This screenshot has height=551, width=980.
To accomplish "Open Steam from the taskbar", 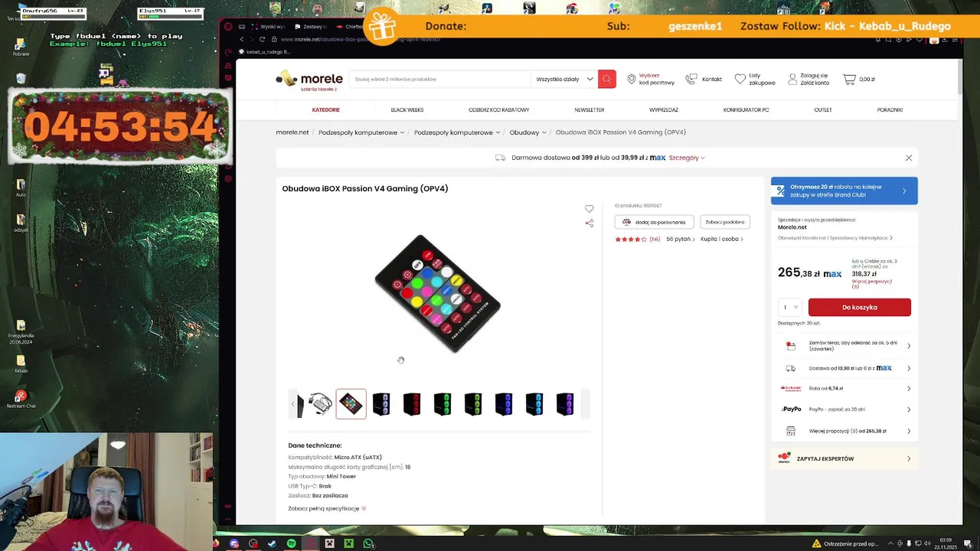I will (x=272, y=543).
